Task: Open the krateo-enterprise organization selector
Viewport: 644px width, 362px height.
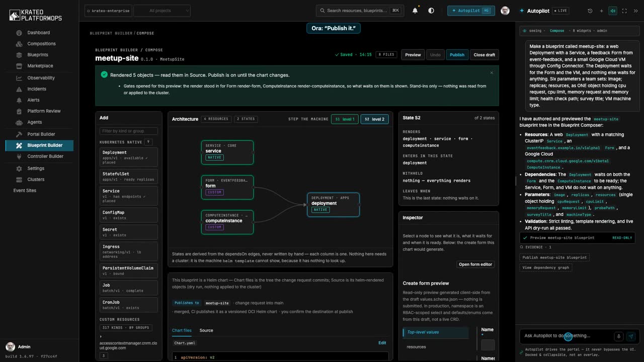Action: 107,11
